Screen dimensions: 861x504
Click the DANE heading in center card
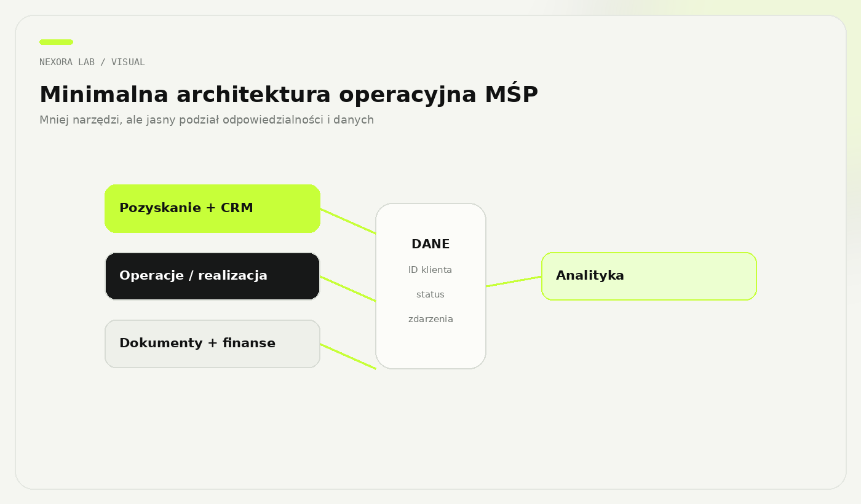[430, 244]
